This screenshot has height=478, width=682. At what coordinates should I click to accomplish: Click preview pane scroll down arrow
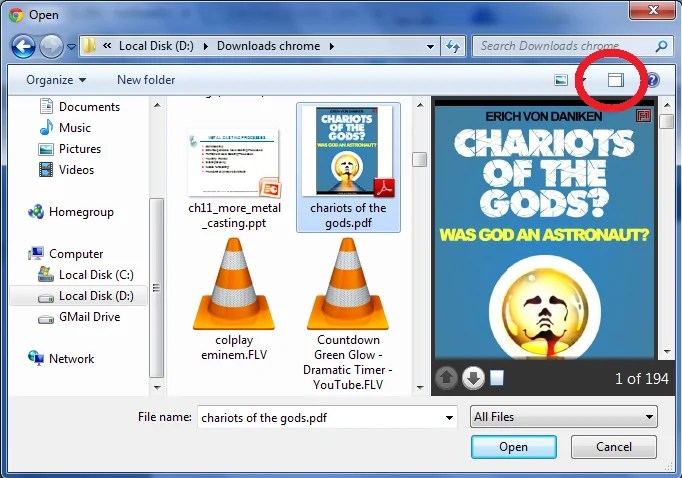pyautogui.click(x=667, y=351)
